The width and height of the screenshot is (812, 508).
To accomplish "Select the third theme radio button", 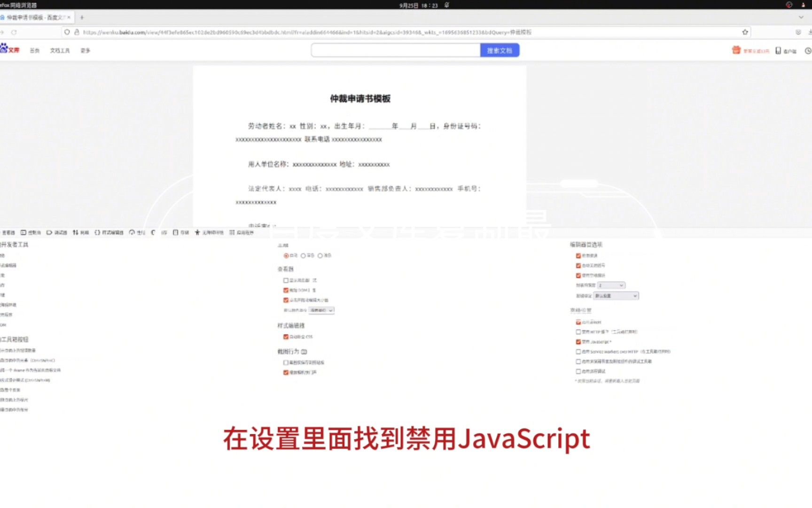I will [x=320, y=255].
